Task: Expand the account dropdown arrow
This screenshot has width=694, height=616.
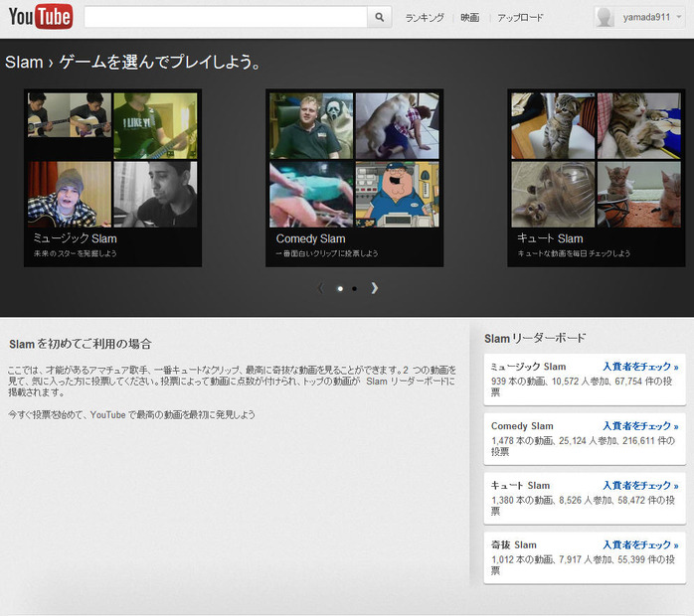Action: tap(679, 17)
